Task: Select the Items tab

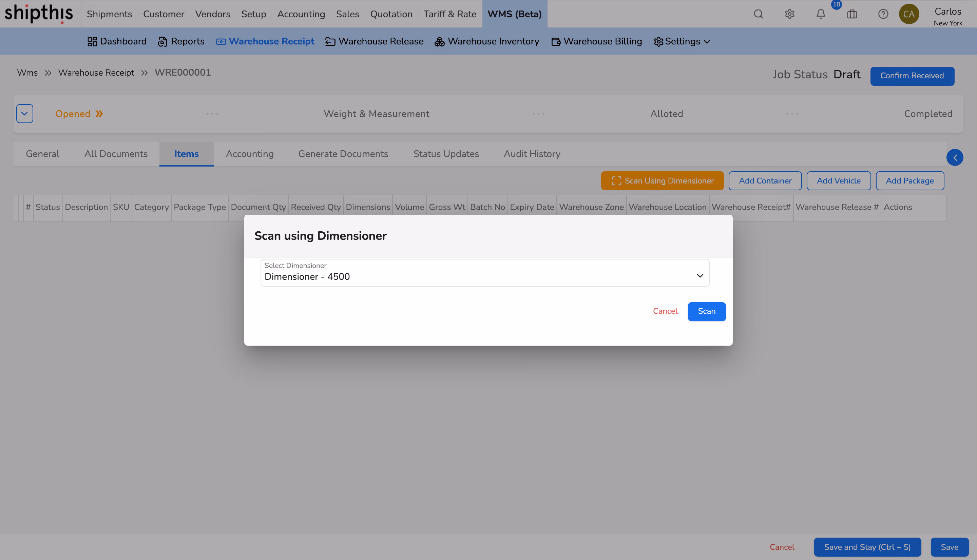Action: pyautogui.click(x=187, y=154)
